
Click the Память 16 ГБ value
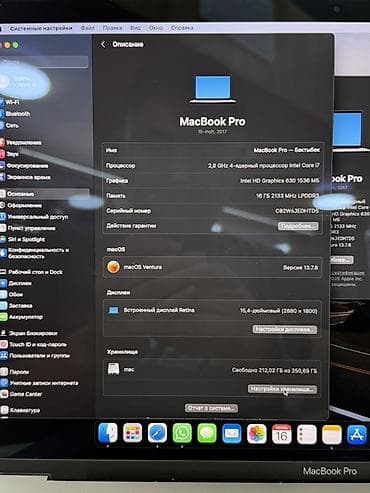click(287, 196)
